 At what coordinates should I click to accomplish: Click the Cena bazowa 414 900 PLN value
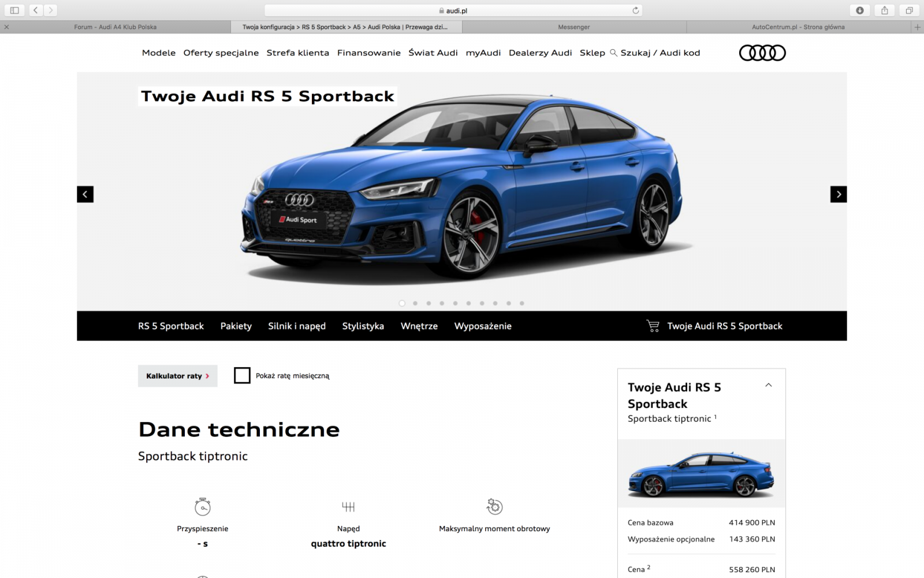click(x=752, y=523)
